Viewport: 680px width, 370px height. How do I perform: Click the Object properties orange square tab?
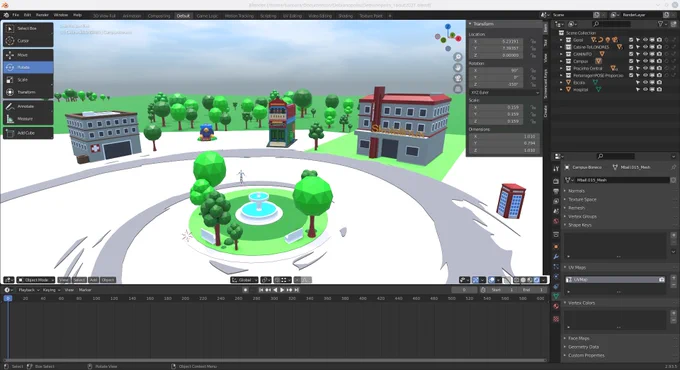pyautogui.click(x=556, y=246)
